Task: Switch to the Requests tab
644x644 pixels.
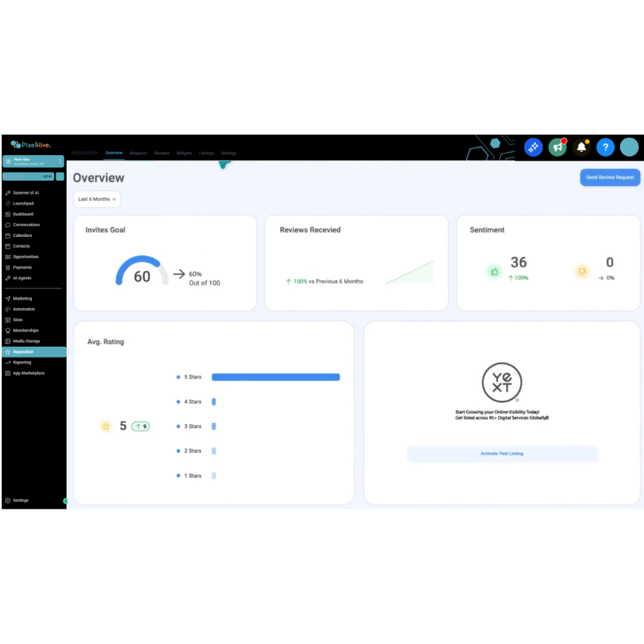Action: pos(138,153)
